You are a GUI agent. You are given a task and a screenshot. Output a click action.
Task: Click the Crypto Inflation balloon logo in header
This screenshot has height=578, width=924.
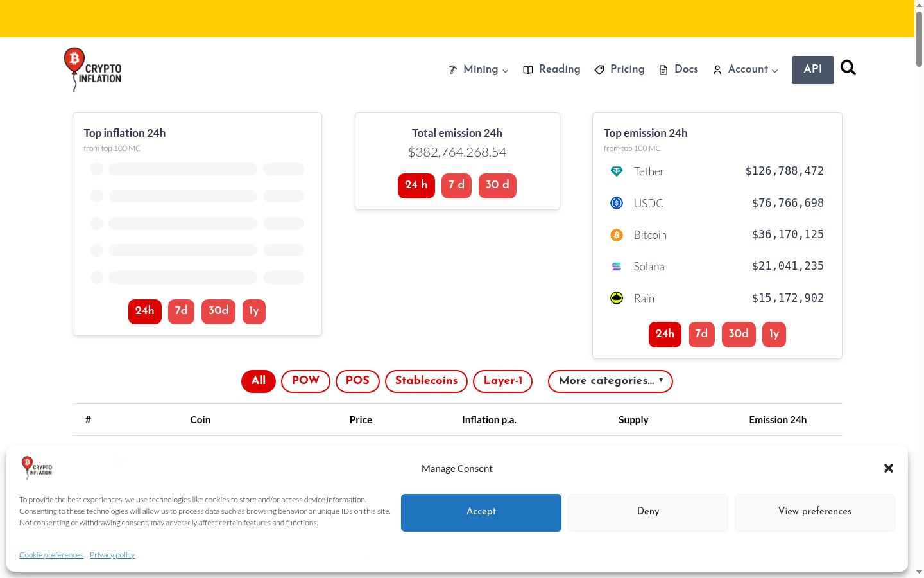coord(93,69)
